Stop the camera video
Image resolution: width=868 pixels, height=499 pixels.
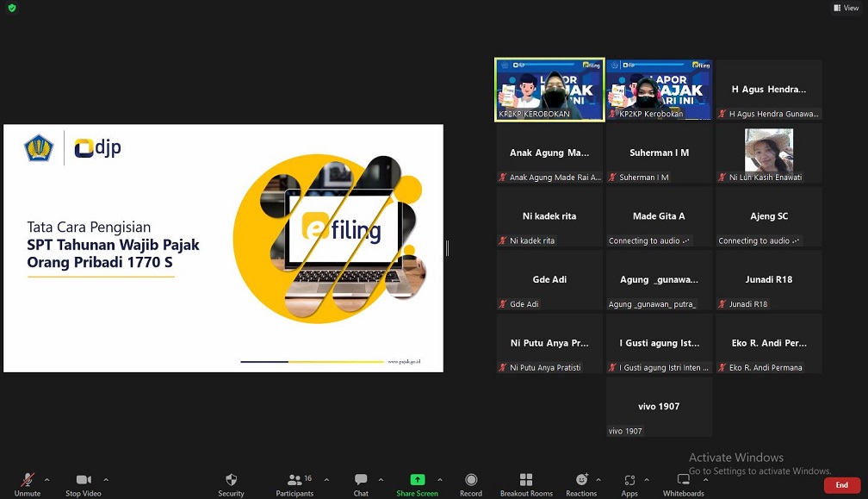click(84, 484)
